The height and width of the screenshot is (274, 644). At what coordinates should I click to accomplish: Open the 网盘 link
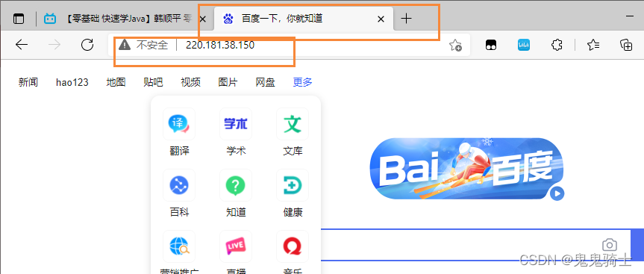click(x=266, y=82)
